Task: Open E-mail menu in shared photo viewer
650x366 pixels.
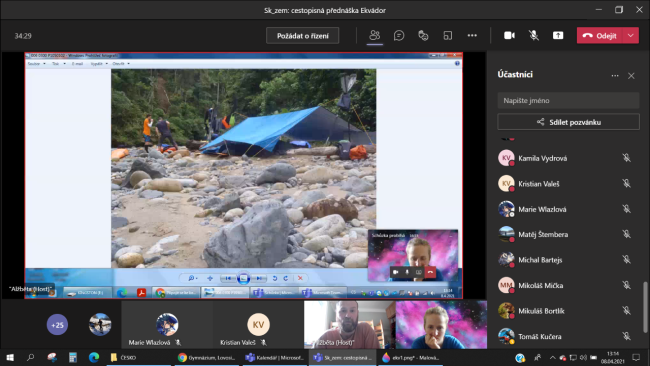Action: click(77, 64)
